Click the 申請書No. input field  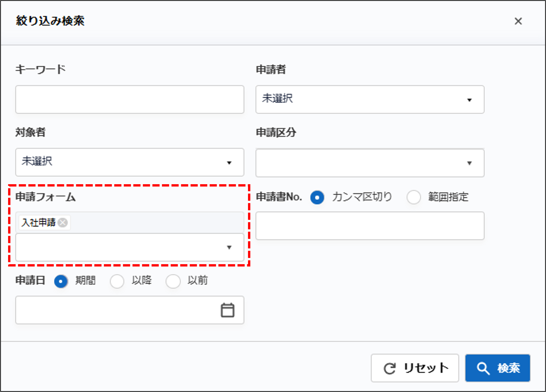370,226
